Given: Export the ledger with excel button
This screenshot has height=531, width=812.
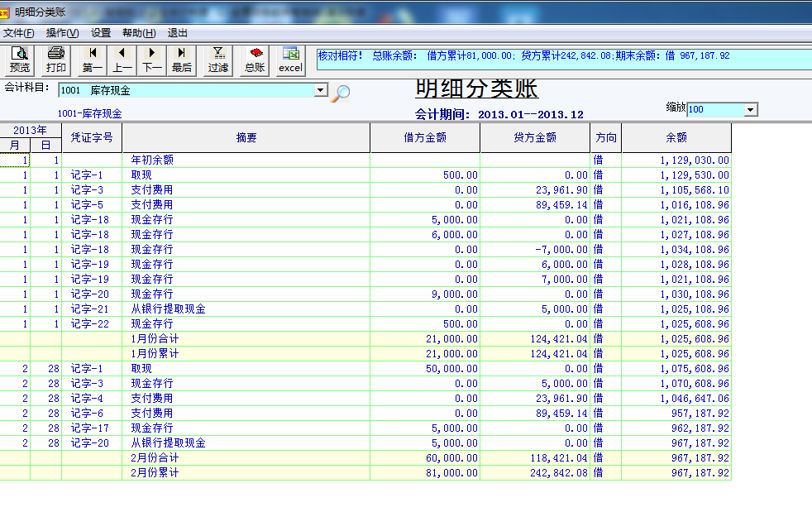Looking at the screenshot, I should [x=290, y=60].
